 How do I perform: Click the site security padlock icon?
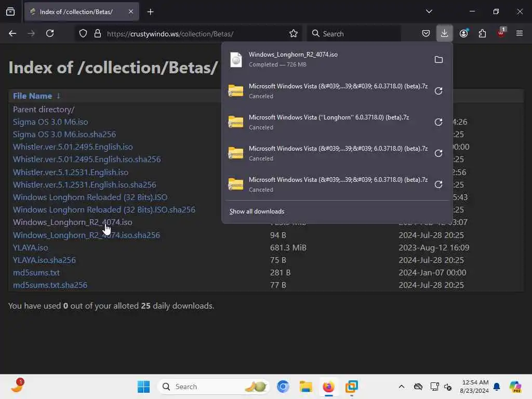coord(98,34)
